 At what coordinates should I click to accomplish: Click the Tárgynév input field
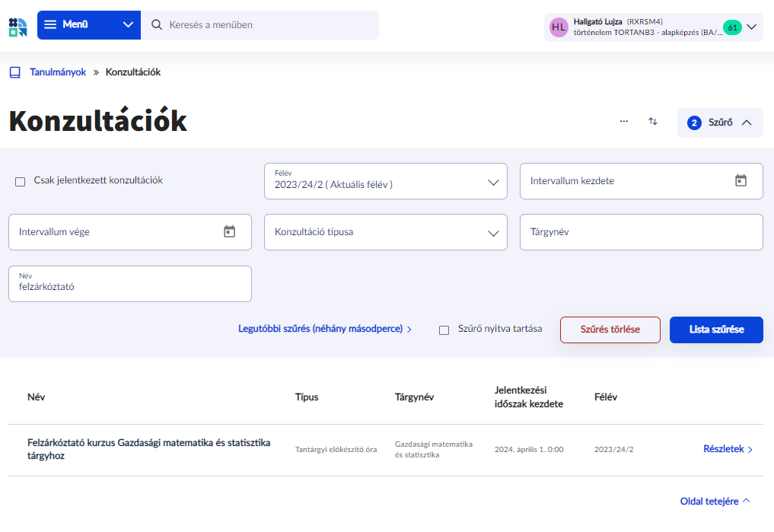(x=641, y=232)
